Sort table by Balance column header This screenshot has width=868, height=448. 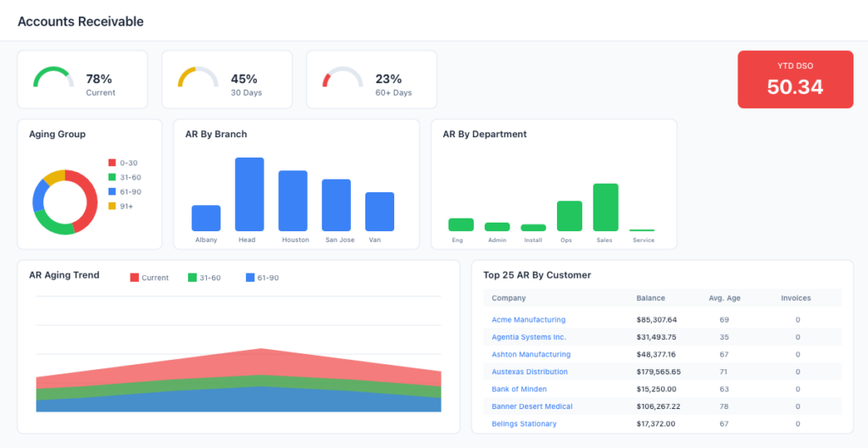(650, 298)
